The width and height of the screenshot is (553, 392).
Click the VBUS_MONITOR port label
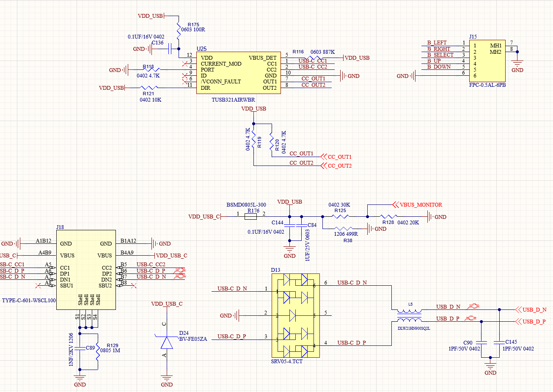(x=417, y=205)
